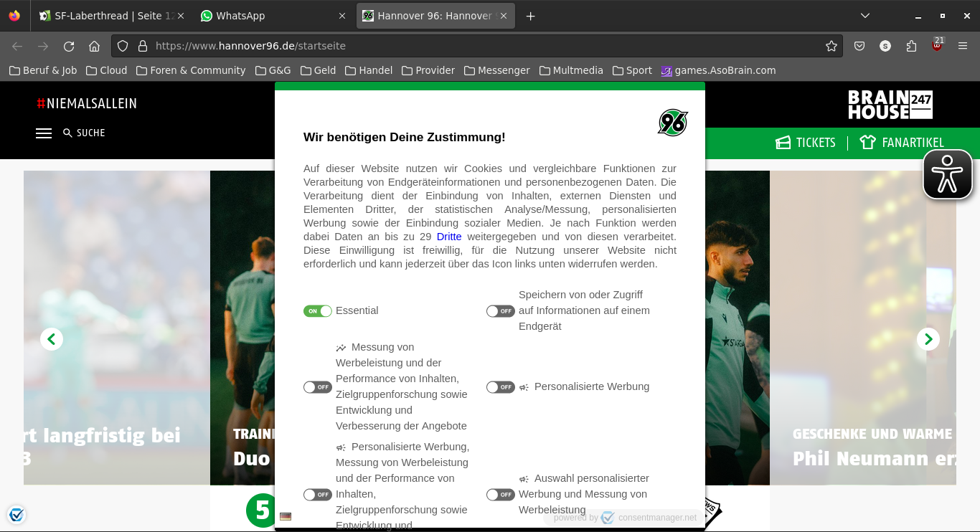Click the shield tracking protection icon
The width and height of the screenshot is (980, 532).
[123, 46]
